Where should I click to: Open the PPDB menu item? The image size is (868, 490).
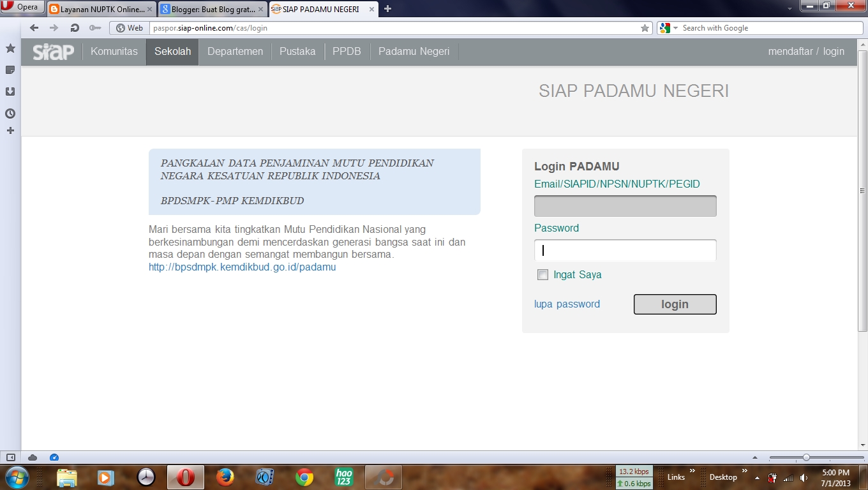(x=347, y=52)
